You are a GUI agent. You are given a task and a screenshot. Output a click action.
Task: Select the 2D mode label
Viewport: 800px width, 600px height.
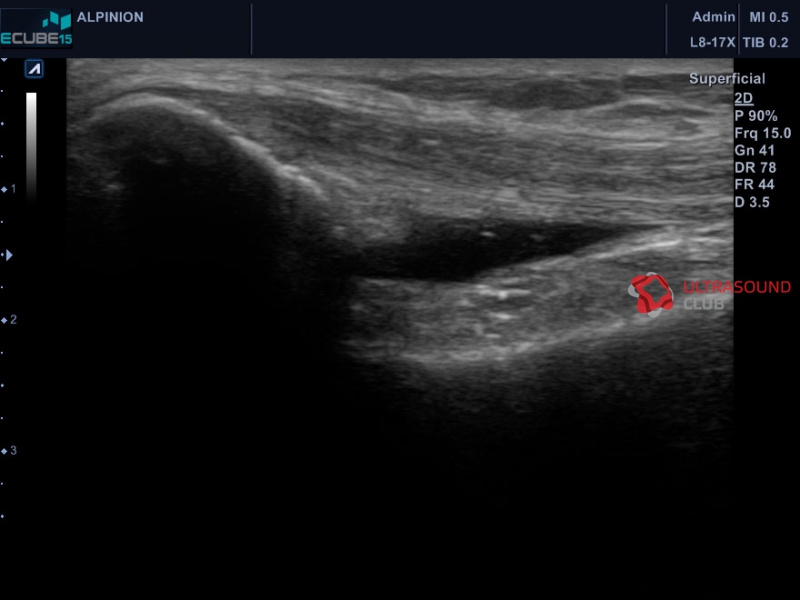click(743, 98)
